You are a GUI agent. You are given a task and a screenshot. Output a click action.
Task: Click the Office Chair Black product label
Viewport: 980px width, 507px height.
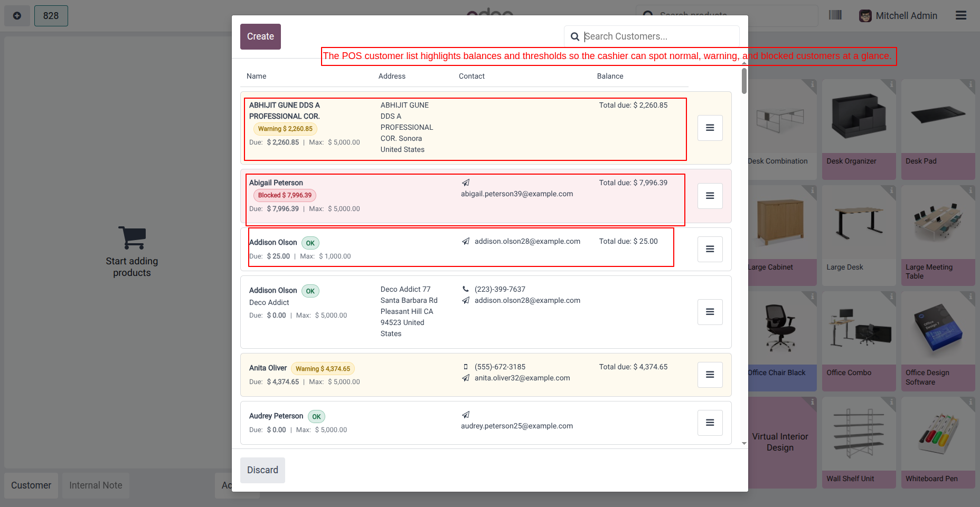777,372
